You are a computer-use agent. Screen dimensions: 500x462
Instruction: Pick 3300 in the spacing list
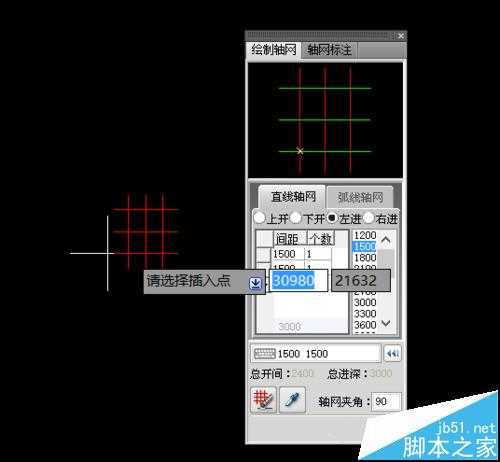click(x=365, y=314)
